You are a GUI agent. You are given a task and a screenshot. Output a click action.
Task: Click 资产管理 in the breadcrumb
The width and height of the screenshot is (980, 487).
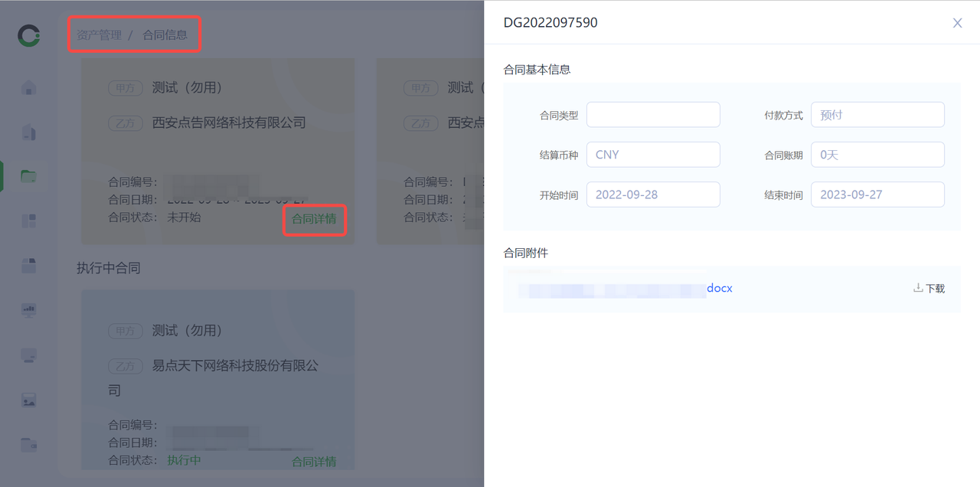(99, 35)
